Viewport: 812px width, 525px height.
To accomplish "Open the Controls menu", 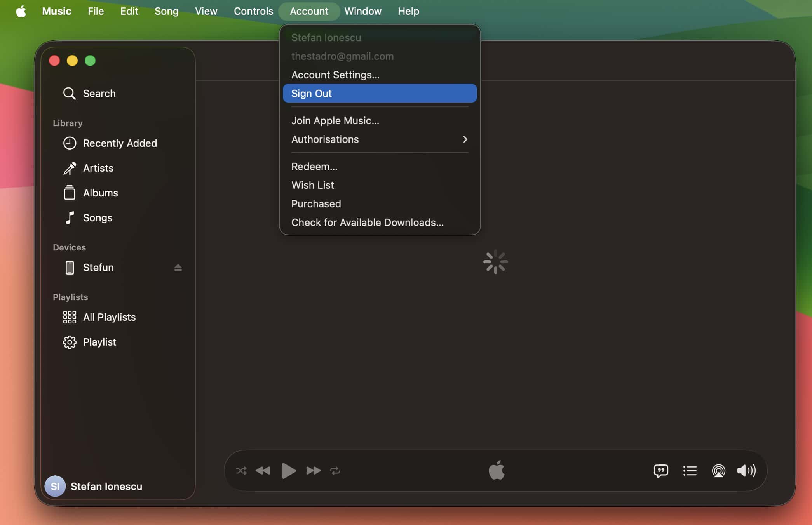I will [x=253, y=11].
